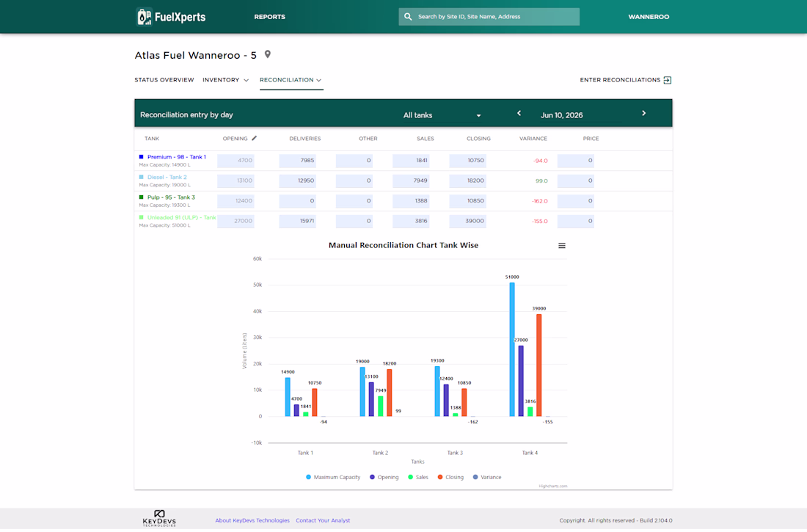Click Deliveries field showing 7985
Image resolution: width=807 pixels, height=532 pixels.
pyautogui.click(x=297, y=161)
